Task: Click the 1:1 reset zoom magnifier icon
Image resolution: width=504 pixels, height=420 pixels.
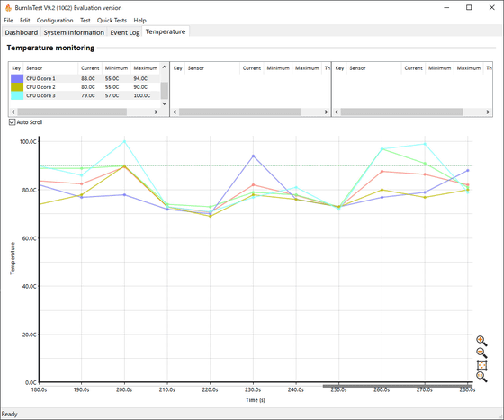Action: coord(481,377)
